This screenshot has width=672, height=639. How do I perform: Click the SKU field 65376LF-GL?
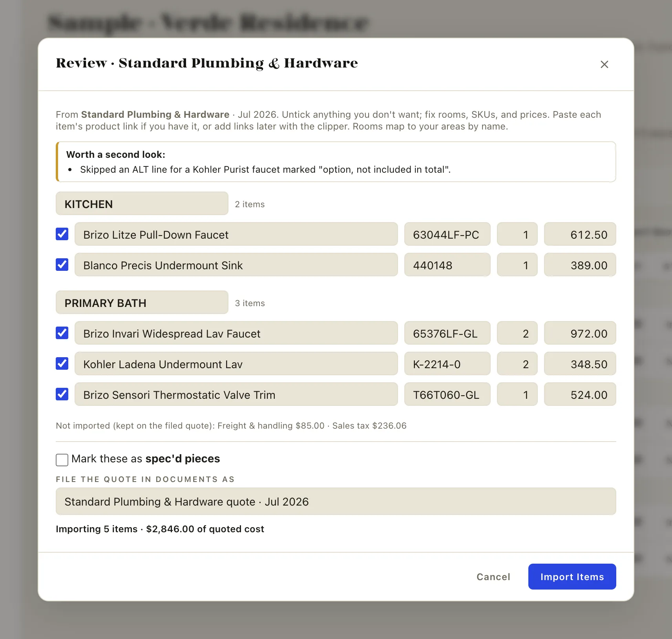447,333
